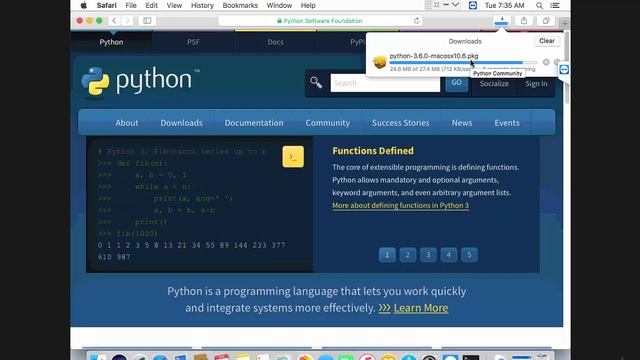Click the menu bar clock
The width and height of the screenshot is (640, 360).
[504, 5]
